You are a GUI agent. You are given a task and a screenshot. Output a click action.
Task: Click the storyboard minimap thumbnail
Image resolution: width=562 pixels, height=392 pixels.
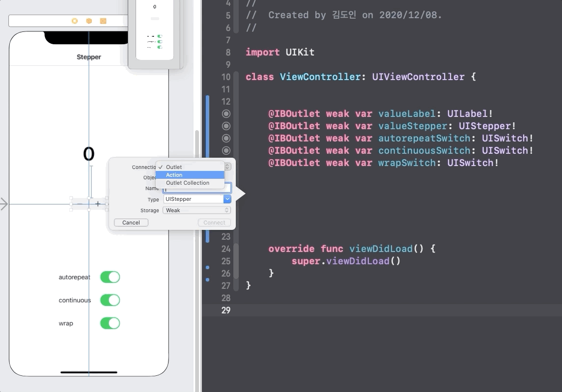click(155, 29)
